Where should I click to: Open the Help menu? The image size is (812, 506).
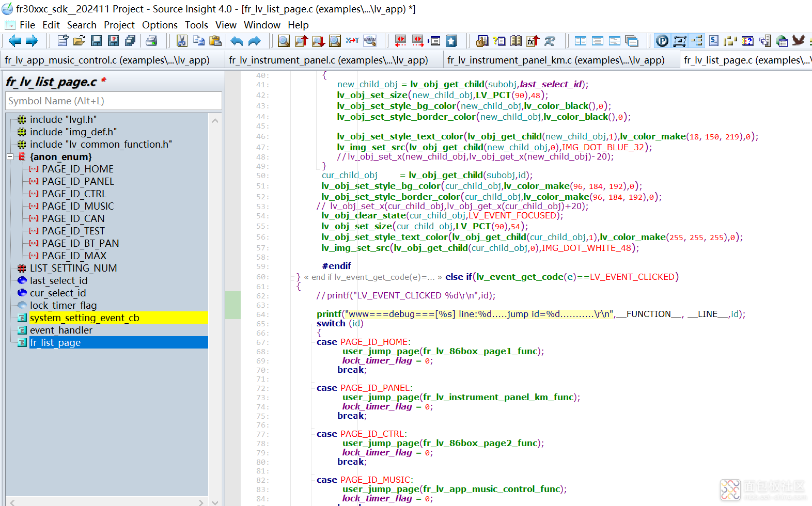click(298, 25)
